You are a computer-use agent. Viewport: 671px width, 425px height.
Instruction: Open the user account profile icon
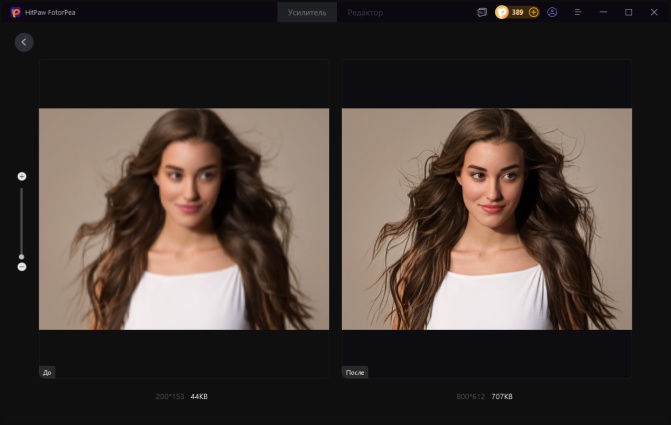click(552, 12)
